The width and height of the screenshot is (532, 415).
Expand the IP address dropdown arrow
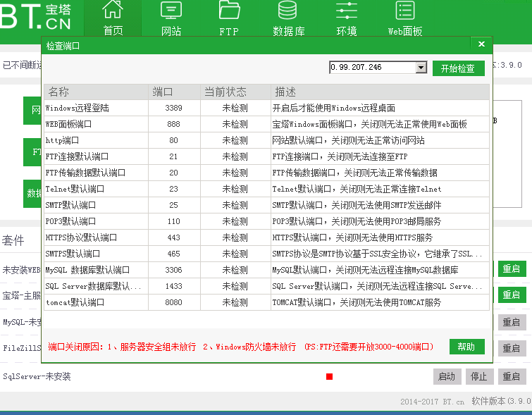(x=421, y=68)
